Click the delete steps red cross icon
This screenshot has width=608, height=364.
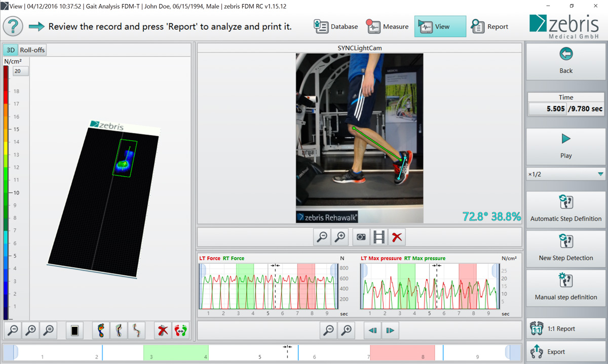162,330
